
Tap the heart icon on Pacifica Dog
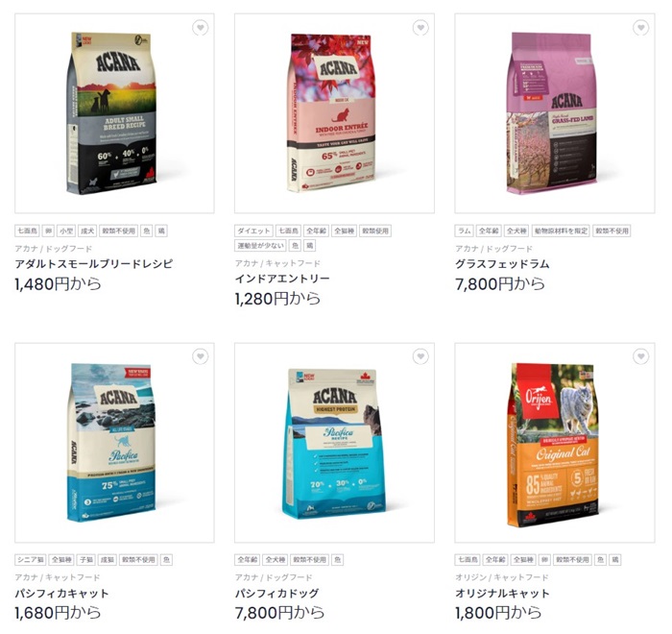coord(420,356)
